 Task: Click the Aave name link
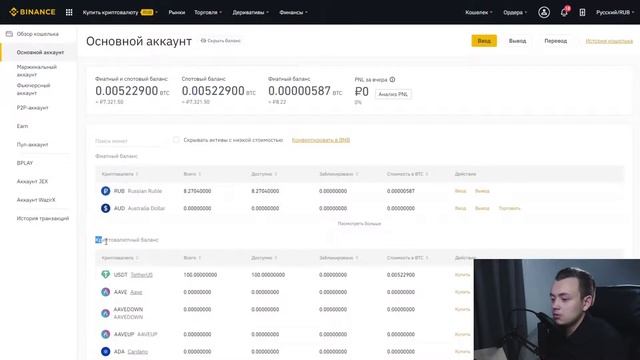136,292
